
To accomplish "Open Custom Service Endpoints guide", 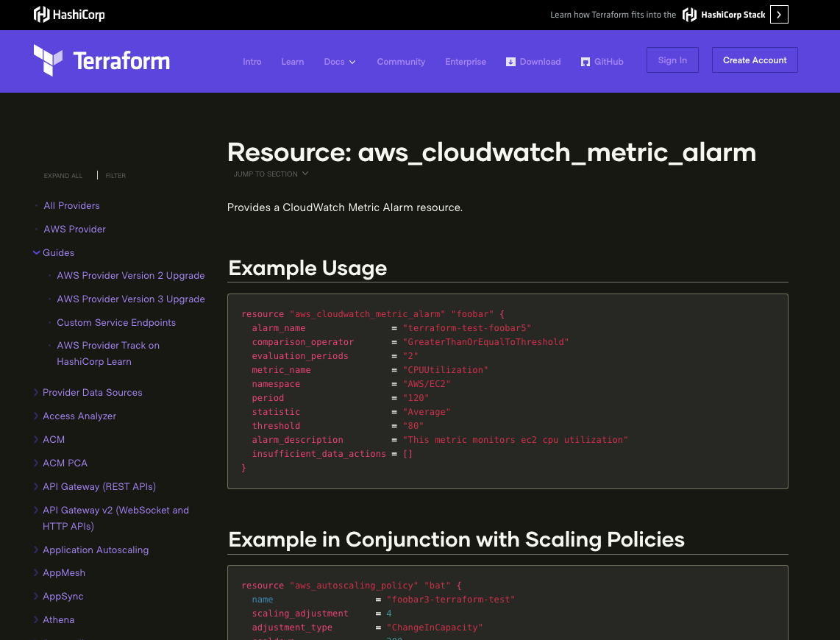I will coord(116,323).
